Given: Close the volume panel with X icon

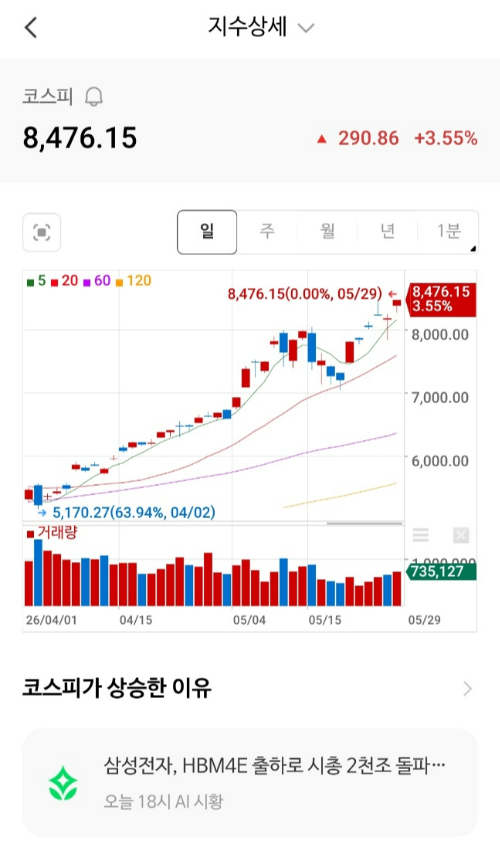Looking at the screenshot, I should click(x=461, y=535).
